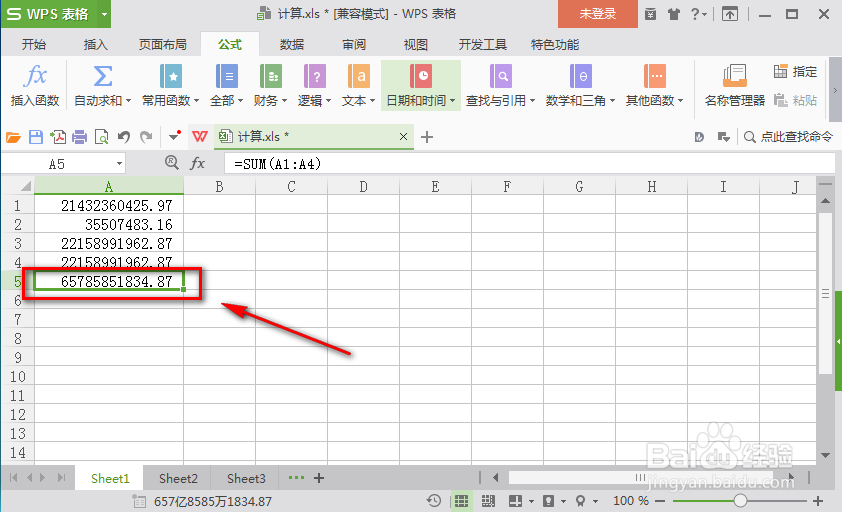Open the Date and Time functions icon
Viewport: 842px width, 512px height.
point(421,76)
